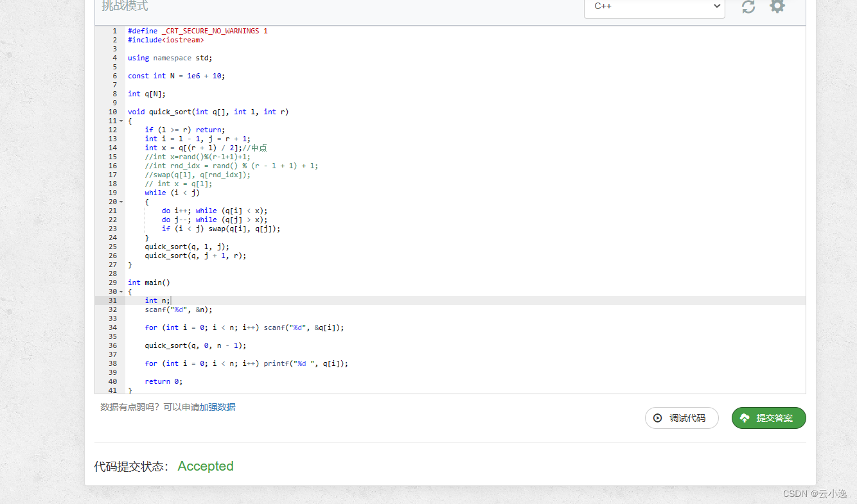Click the '#include<iostream>' line

point(166,40)
